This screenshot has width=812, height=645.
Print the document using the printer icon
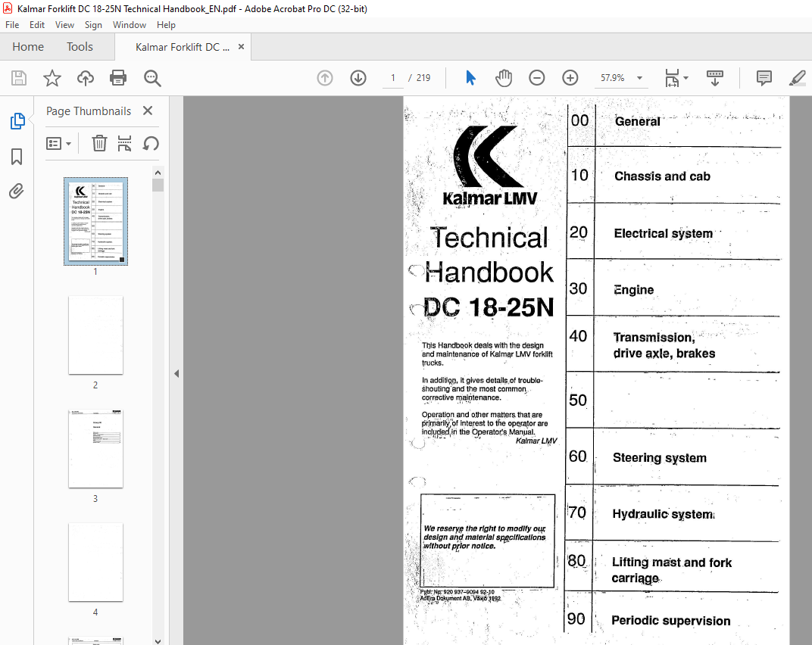click(x=118, y=78)
